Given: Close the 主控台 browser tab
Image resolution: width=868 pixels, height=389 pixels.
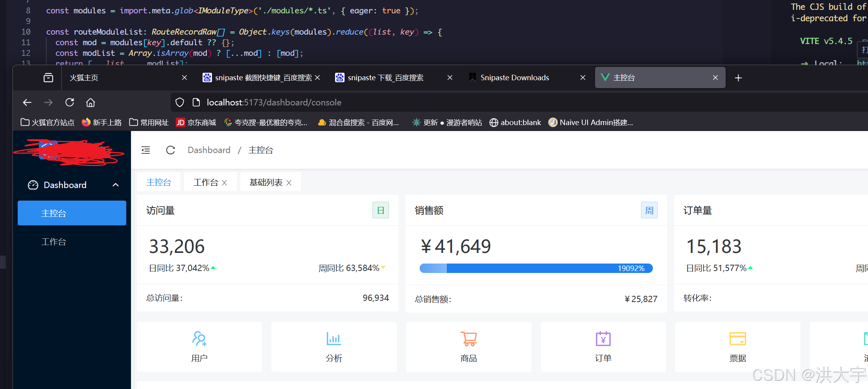Looking at the screenshot, I should [715, 77].
